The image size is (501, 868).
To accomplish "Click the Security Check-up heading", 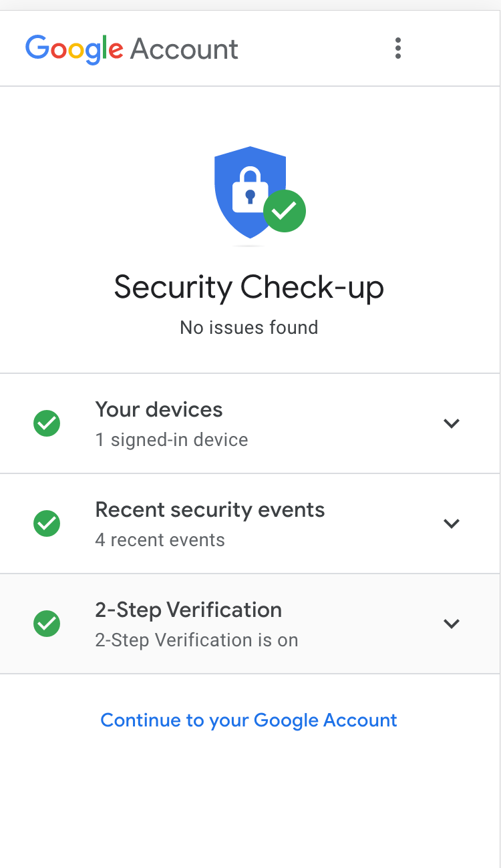I will tap(249, 287).
